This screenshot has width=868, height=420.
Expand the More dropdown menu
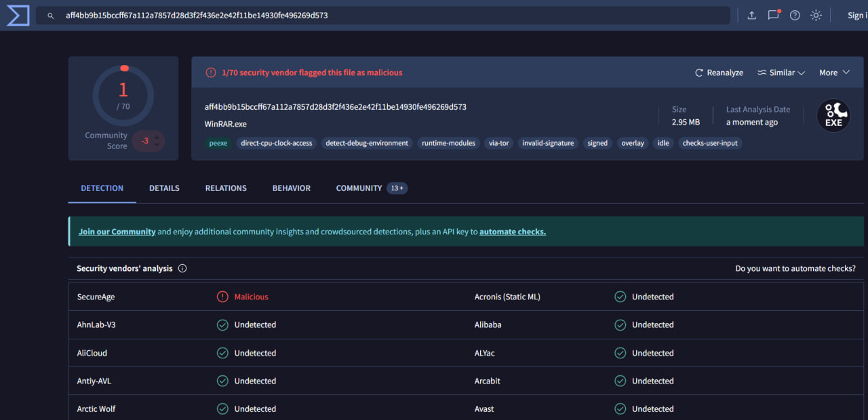coord(834,72)
